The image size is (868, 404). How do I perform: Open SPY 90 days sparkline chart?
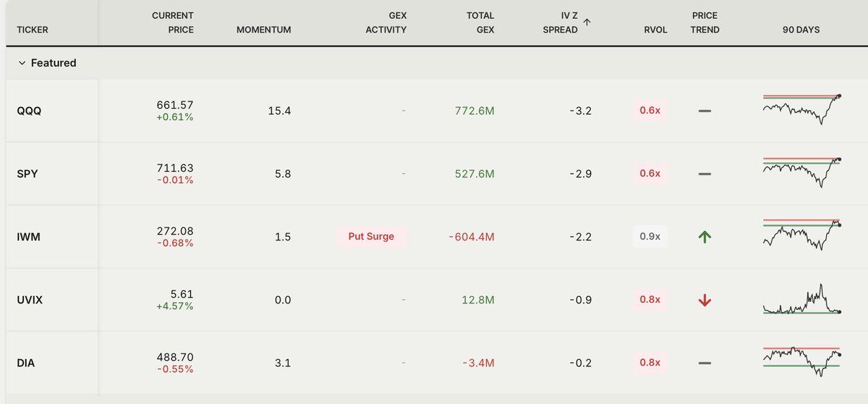(801, 172)
